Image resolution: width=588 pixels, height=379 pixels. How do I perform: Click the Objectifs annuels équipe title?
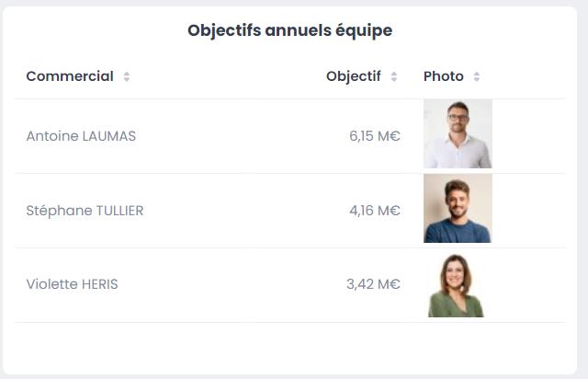[x=290, y=30]
